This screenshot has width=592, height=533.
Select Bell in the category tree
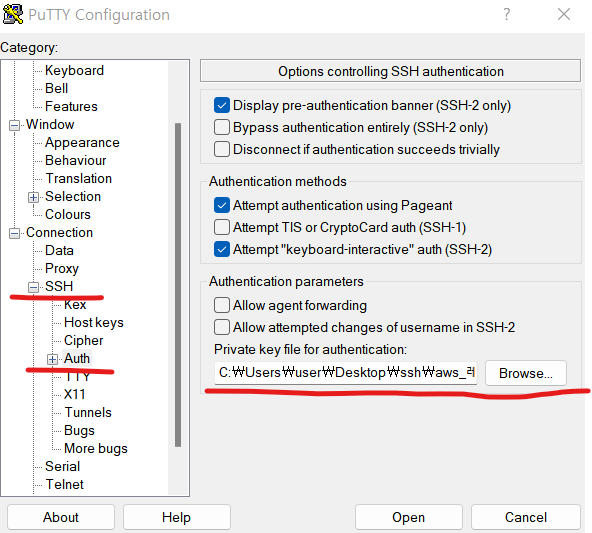(57, 88)
